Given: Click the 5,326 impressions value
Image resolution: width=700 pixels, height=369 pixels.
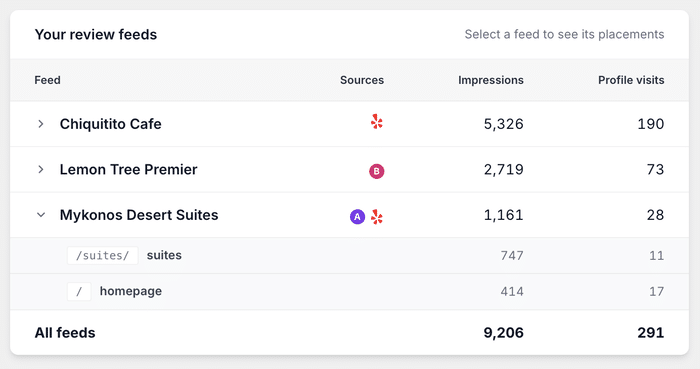Looking at the screenshot, I should point(504,124).
